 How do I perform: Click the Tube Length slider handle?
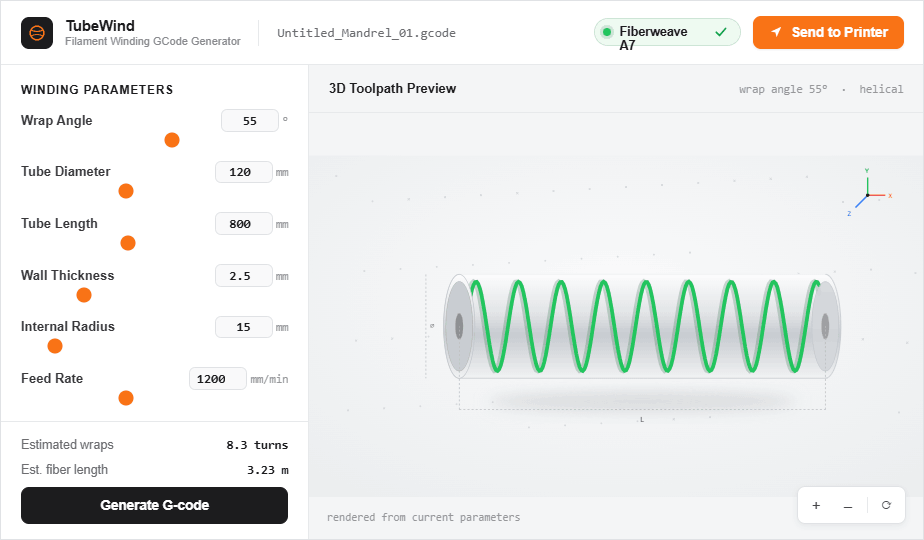point(128,243)
